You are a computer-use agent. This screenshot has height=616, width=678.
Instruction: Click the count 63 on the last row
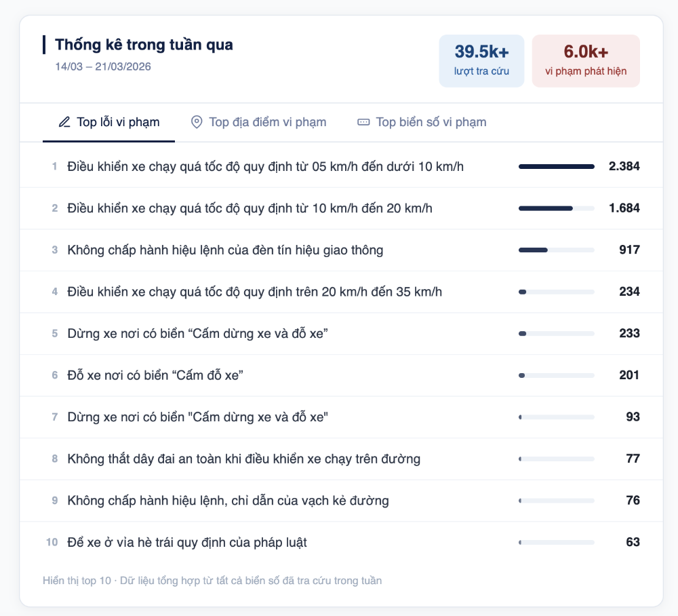click(x=633, y=542)
